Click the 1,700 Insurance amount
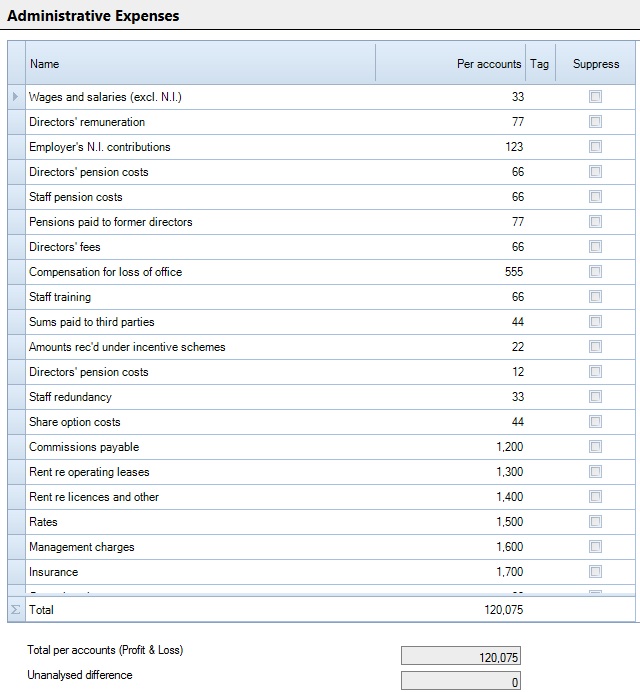This screenshot has width=640, height=692. 510,572
